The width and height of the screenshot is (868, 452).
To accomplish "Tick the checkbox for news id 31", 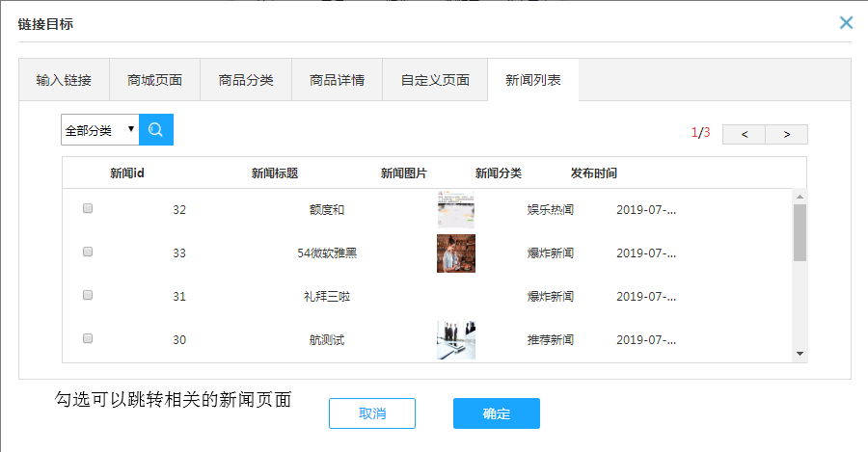I will click(88, 295).
